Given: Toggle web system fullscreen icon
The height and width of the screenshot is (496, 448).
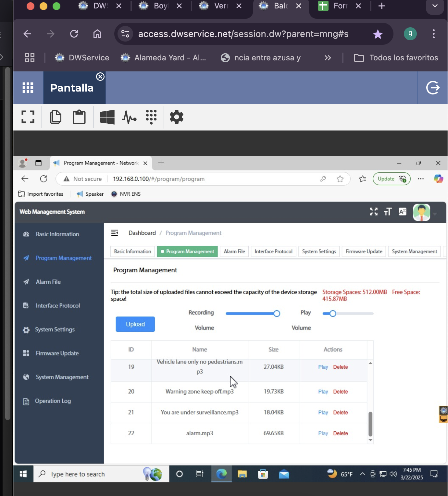Looking at the screenshot, I should (x=374, y=212).
